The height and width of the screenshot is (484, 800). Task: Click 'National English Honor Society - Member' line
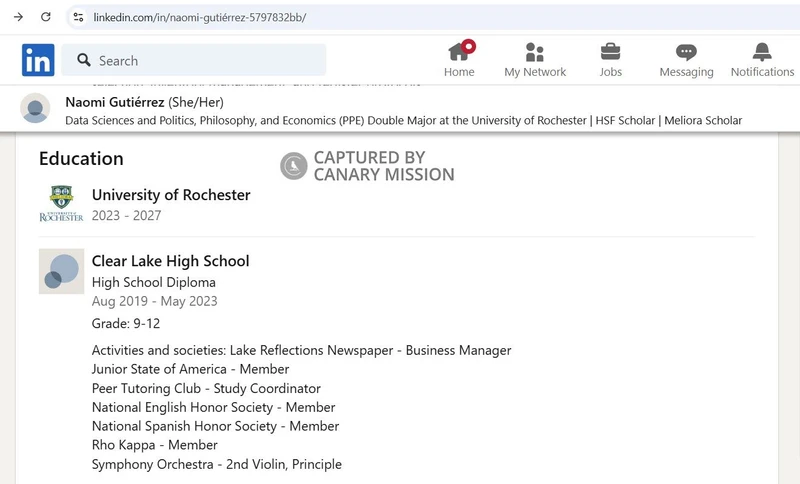coord(213,407)
